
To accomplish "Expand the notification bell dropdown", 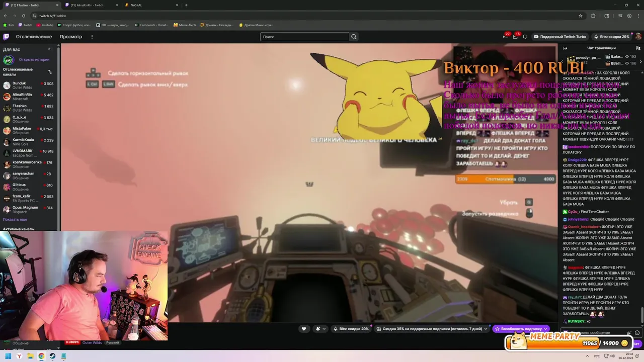I will coord(320,329).
